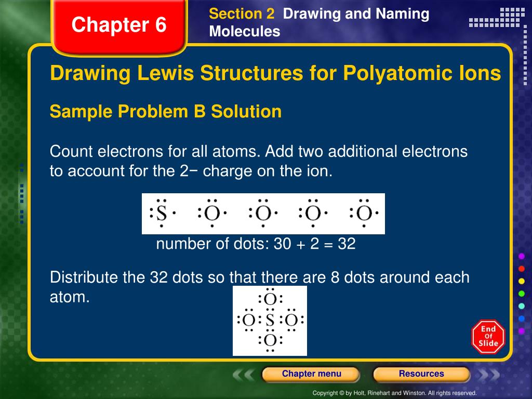Select the Sample Problem B Solution heading
Screen dimensions: 532x399
pyautogui.click(x=166, y=112)
